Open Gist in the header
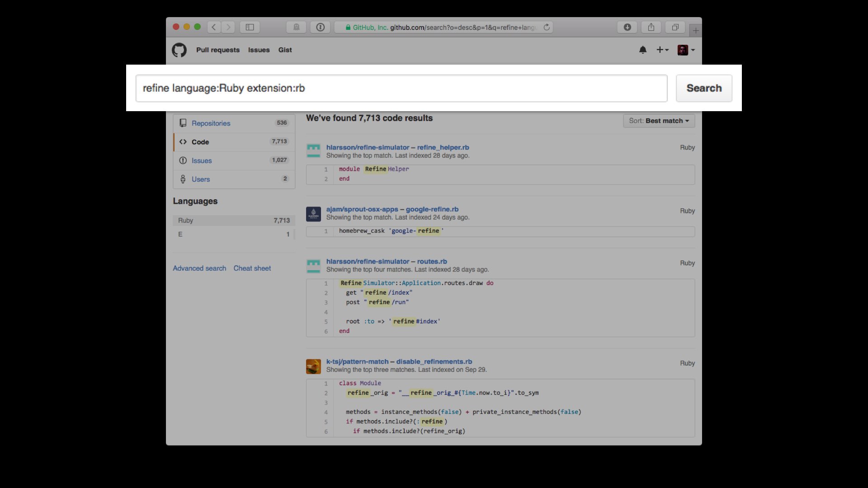This screenshot has width=868, height=488. [285, 50]
